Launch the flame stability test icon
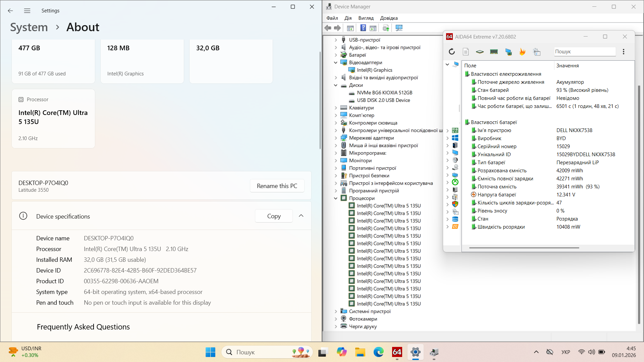The image size is (644, 362). tap(522, 52)
